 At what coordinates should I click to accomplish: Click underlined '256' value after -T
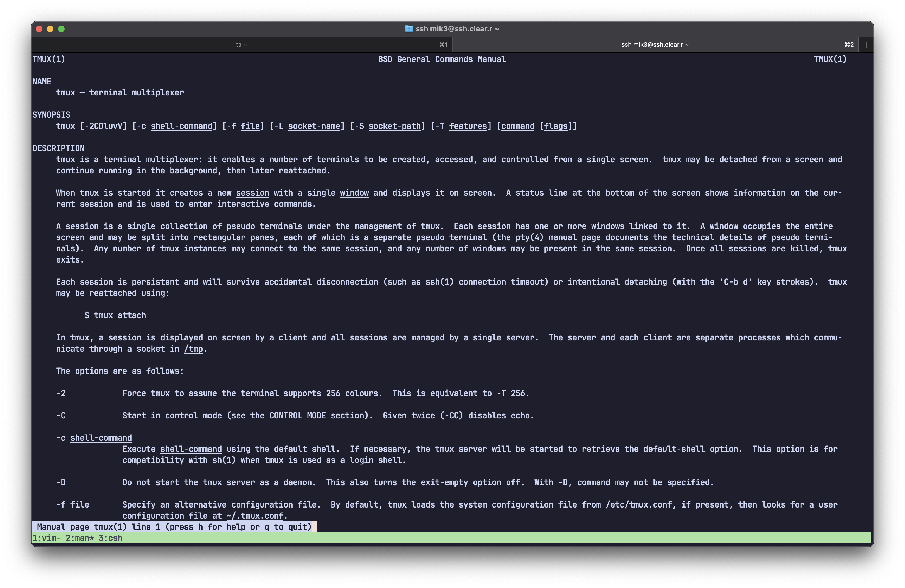517,393
